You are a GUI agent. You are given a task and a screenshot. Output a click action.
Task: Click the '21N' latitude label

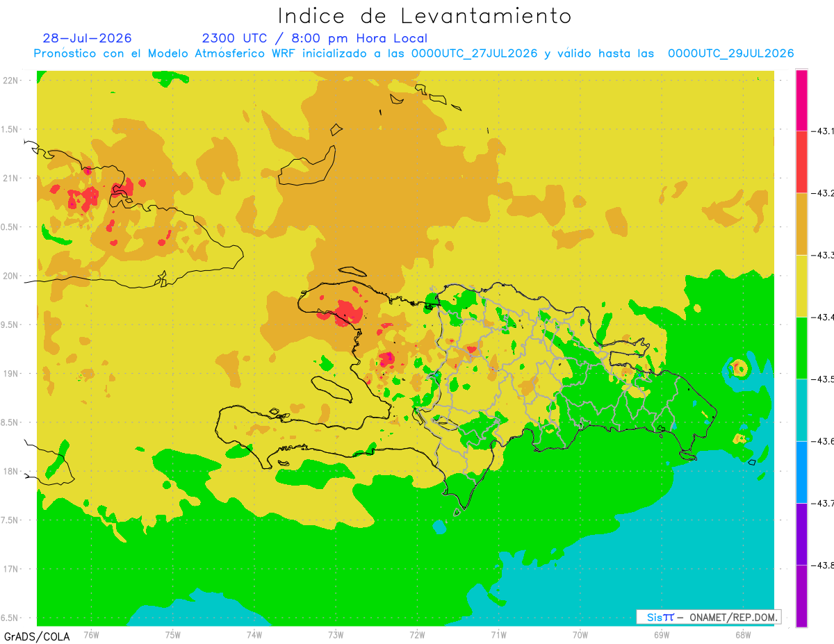coord(12,178)
